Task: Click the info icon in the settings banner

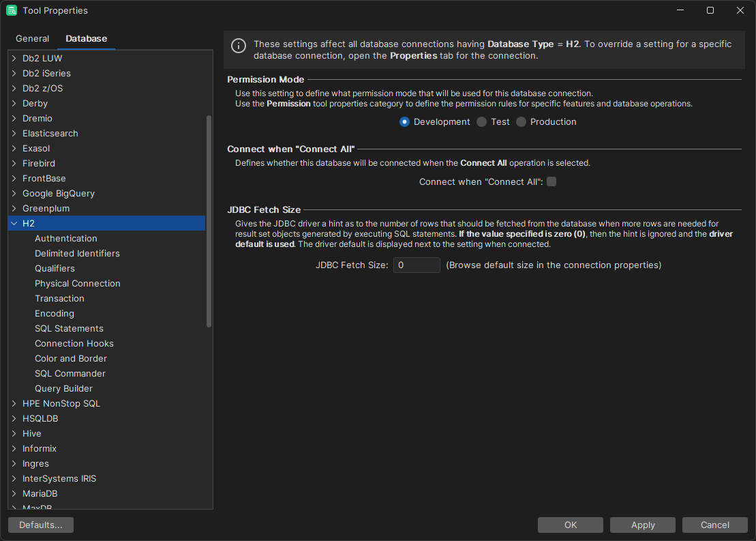Action: pyautogui.click(x=238, y=46)
